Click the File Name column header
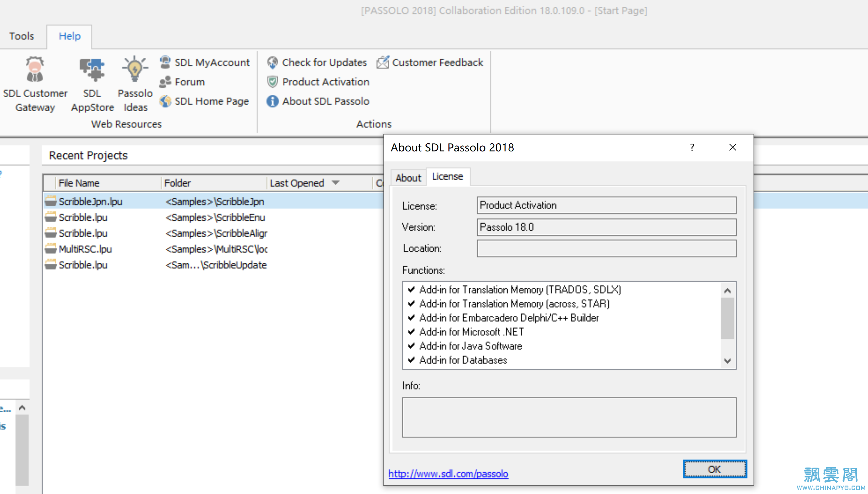868x494 pixels. 108,183
